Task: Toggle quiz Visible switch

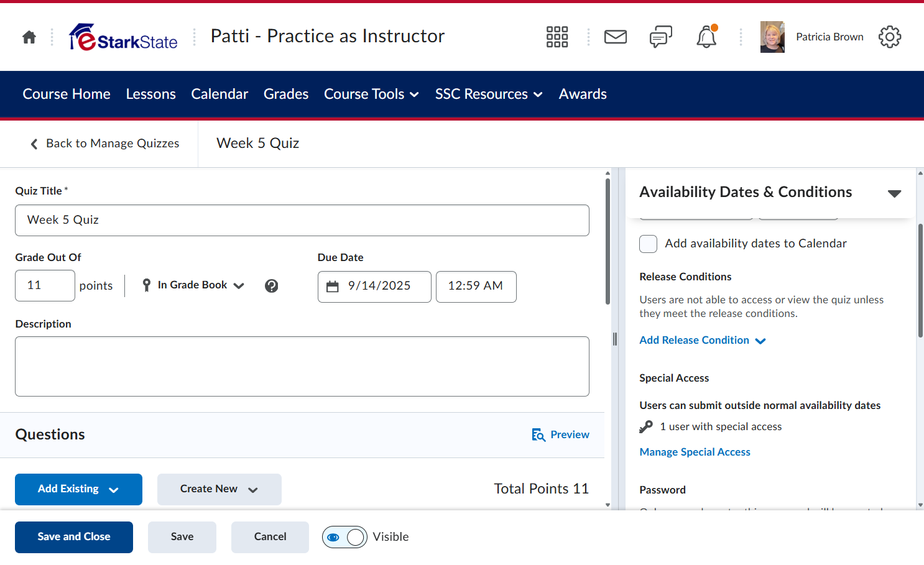Action: pos(344,537)
